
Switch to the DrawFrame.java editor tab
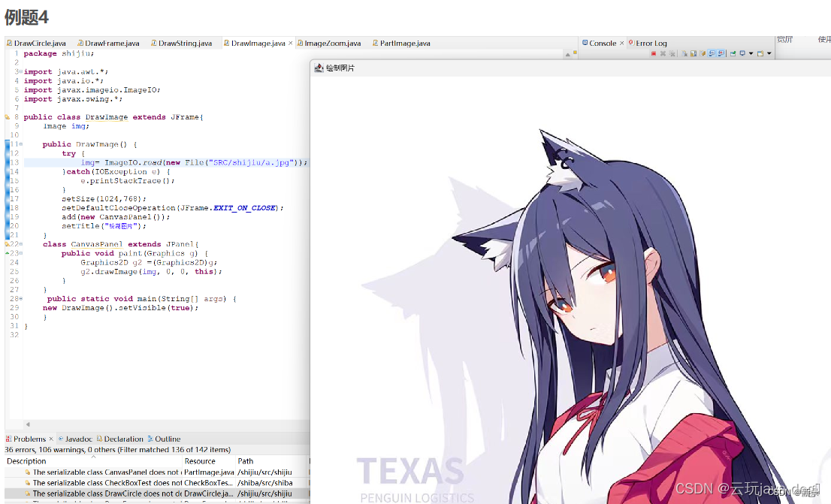coord(109,43)
